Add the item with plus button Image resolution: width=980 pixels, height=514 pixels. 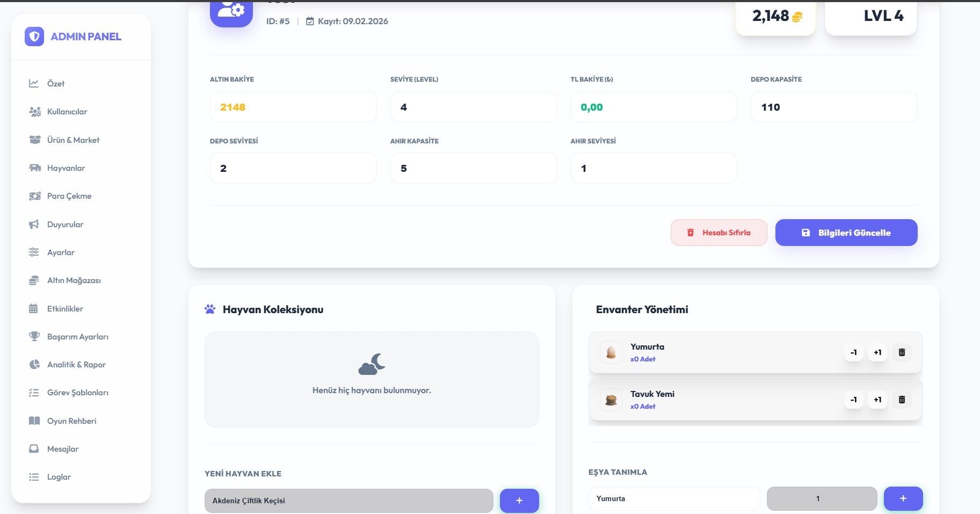903,498
